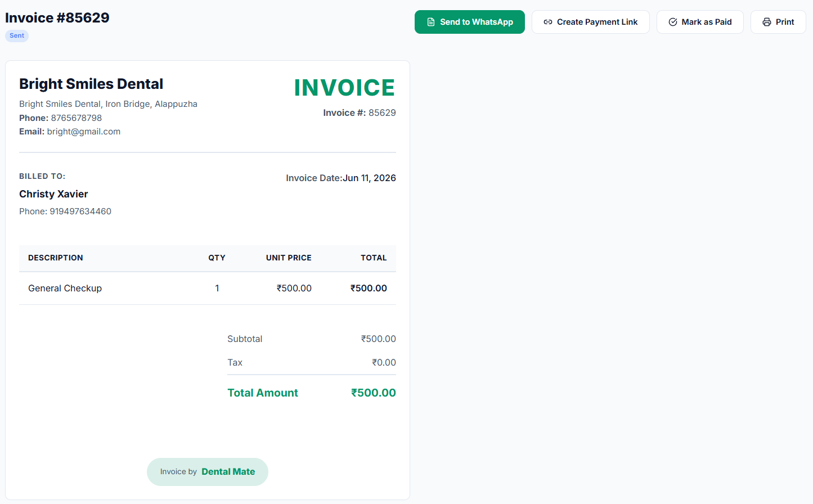
Task: Click the invoice date Jun 11, 2026
Action: (x=370, y=178)
